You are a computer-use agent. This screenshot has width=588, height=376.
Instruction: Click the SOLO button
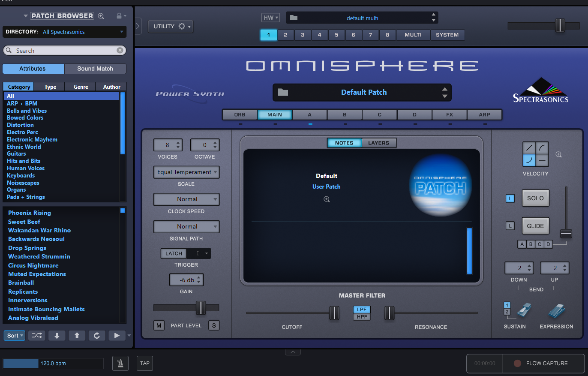535,199
